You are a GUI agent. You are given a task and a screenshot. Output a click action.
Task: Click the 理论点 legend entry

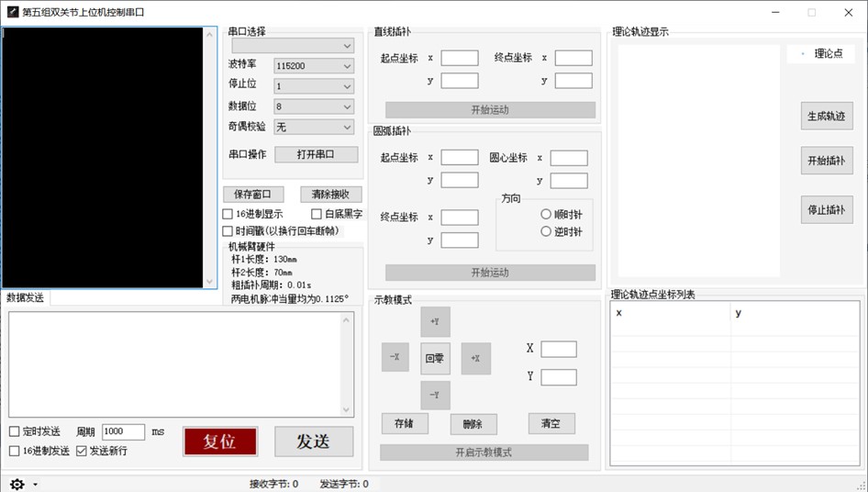click(x=822, y=54)
